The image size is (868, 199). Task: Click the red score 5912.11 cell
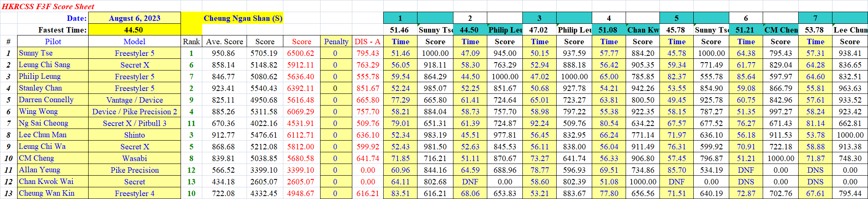tap(301, 65)
